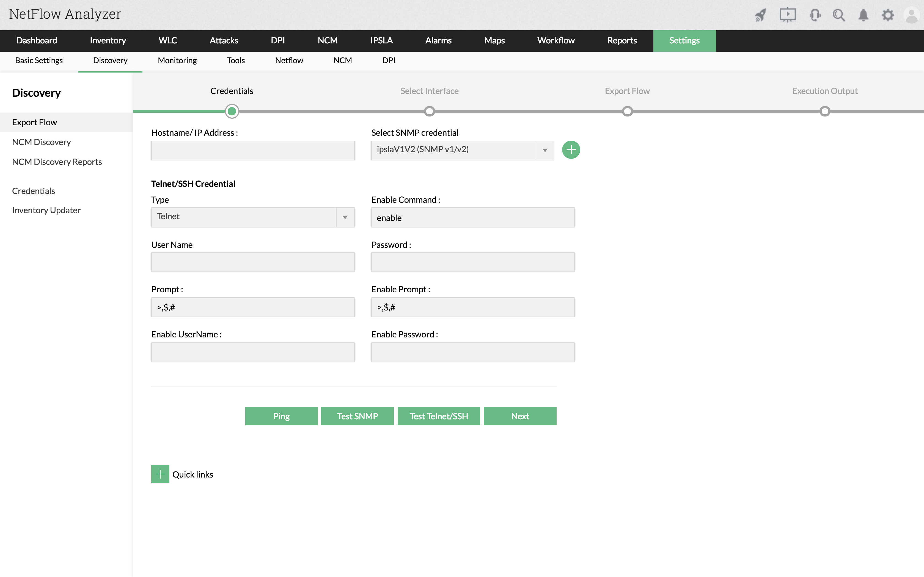This screenshot has height=577, width=924.
Task: Click the Hostname/IP Address input field
Action: (252, 151)
